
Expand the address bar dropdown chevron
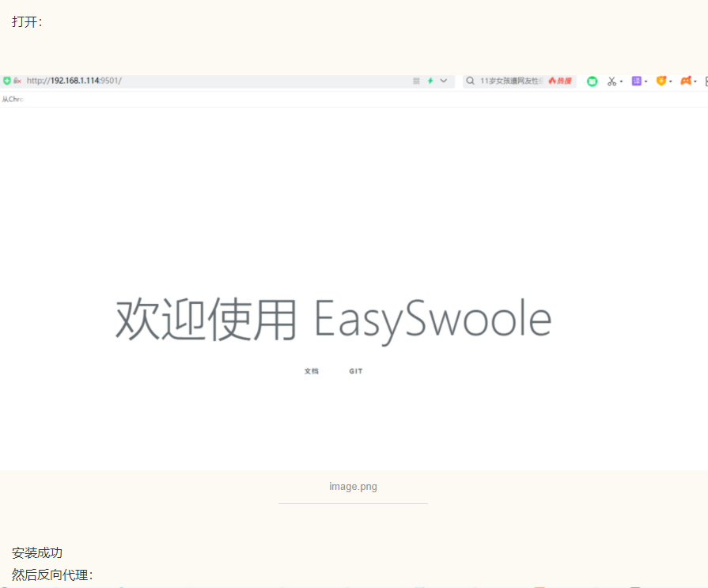(444, 81)
